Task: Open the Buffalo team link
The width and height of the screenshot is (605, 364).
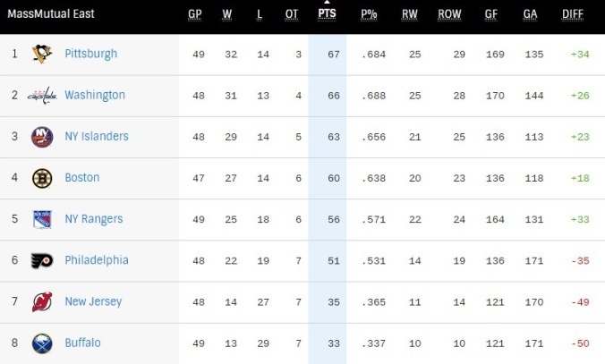Action: click(82, 343)
